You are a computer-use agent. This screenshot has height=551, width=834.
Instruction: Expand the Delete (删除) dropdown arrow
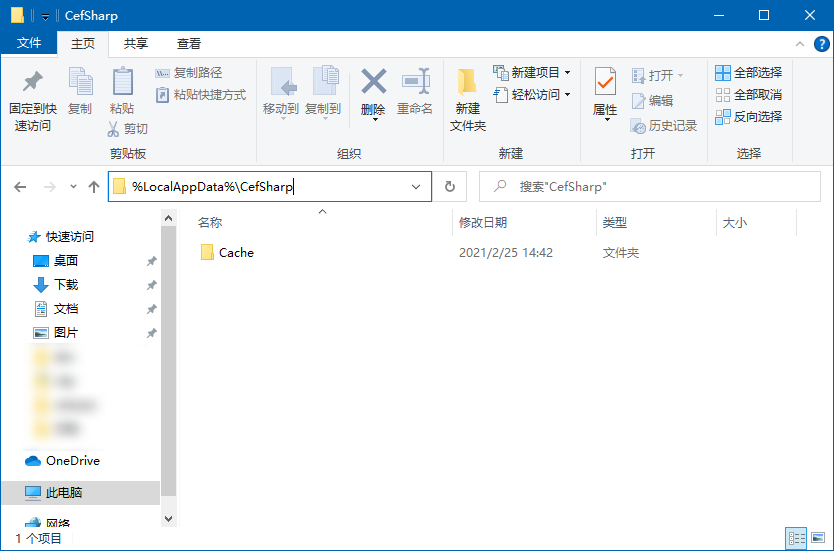click(375, 120)
